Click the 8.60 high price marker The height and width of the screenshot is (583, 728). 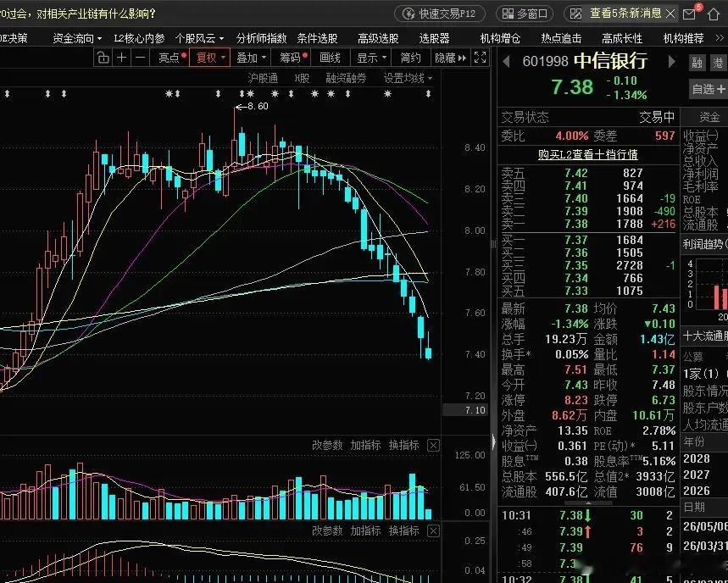coord(252,106)
